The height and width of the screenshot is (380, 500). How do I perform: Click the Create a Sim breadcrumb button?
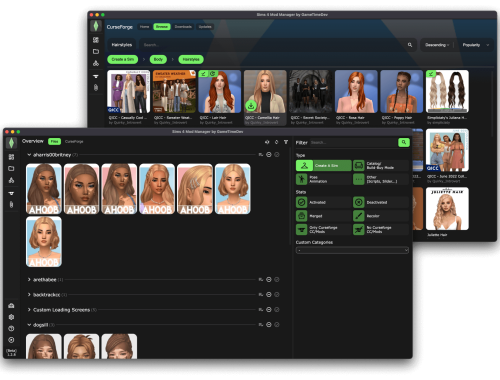coord(123,59)
